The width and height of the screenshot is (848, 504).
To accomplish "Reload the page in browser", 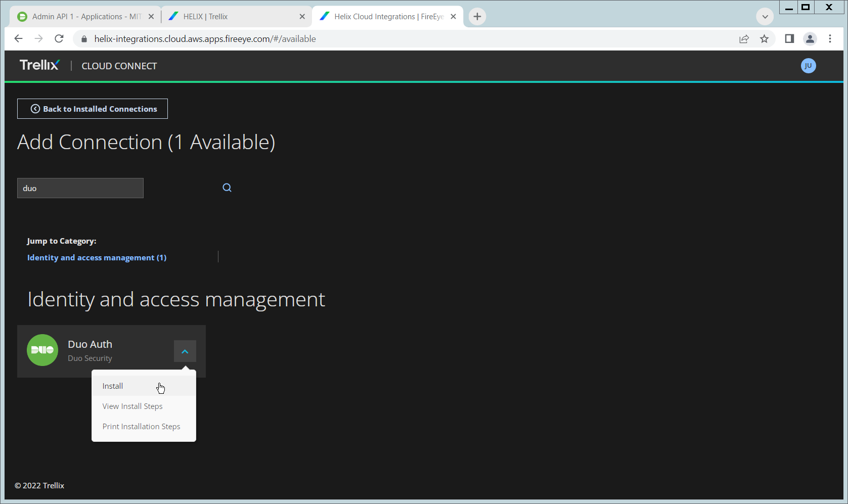I will [x=59, y=39].
